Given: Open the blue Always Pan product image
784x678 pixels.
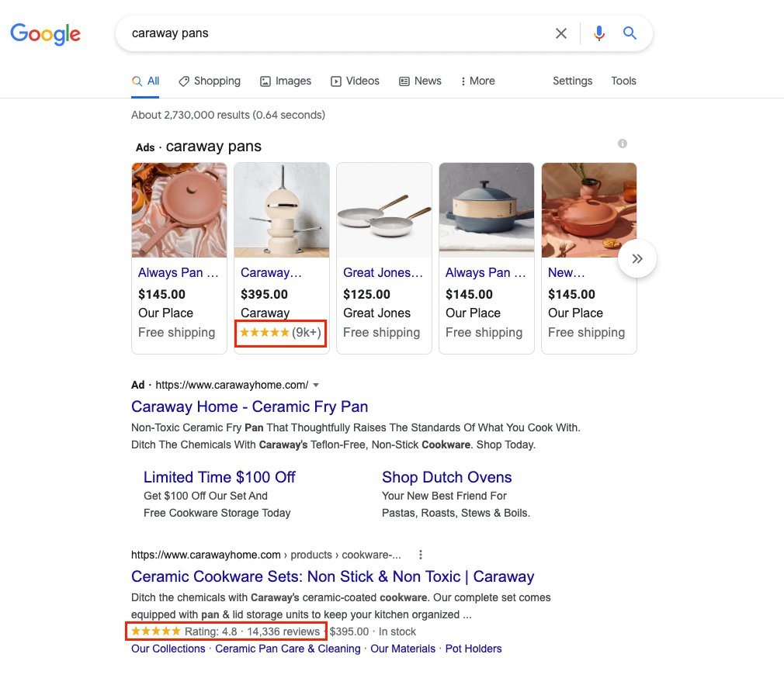Looking at the screenshot, I should pos(487,210).
